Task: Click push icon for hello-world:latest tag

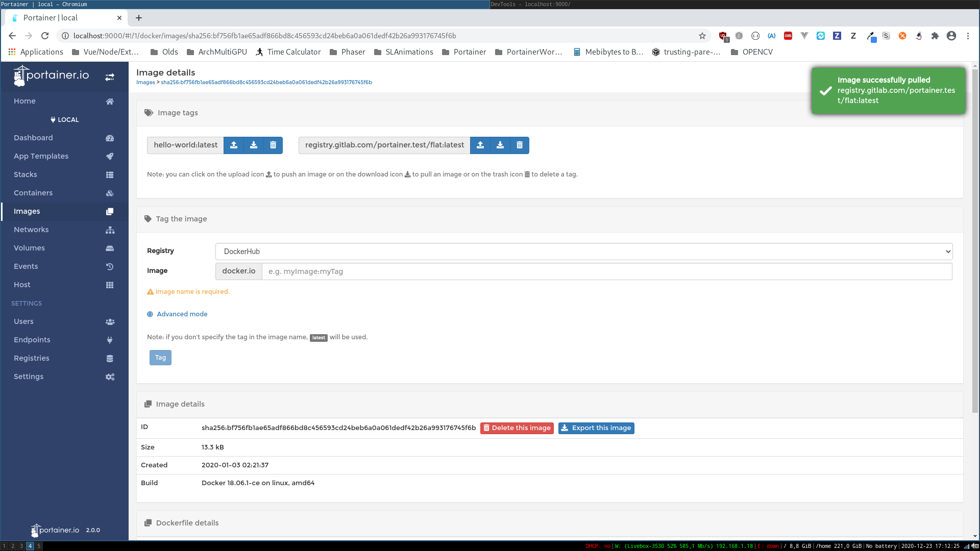Action: (x=234, y=145)
